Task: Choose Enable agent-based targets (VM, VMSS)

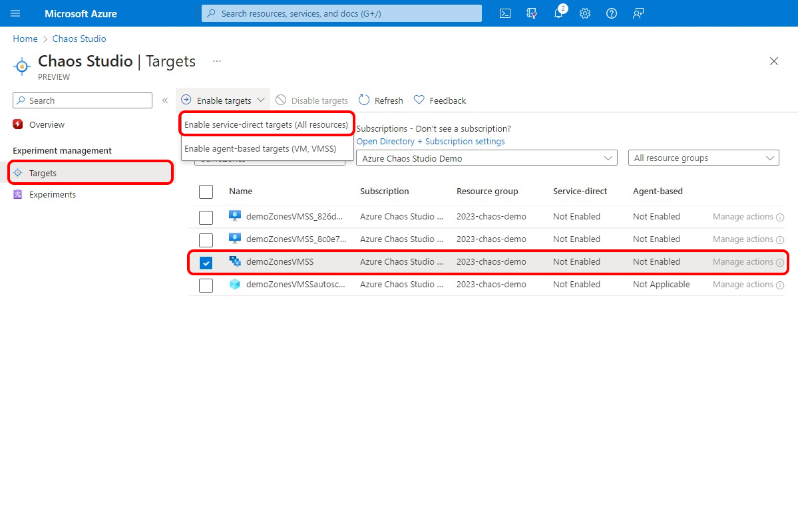Action: point(260,148)
